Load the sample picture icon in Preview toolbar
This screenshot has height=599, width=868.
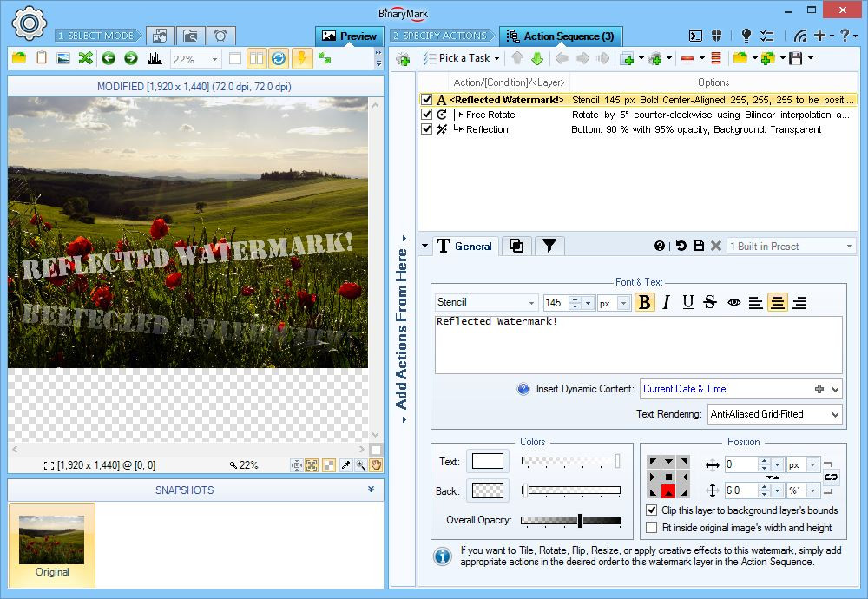click(63, 58)
